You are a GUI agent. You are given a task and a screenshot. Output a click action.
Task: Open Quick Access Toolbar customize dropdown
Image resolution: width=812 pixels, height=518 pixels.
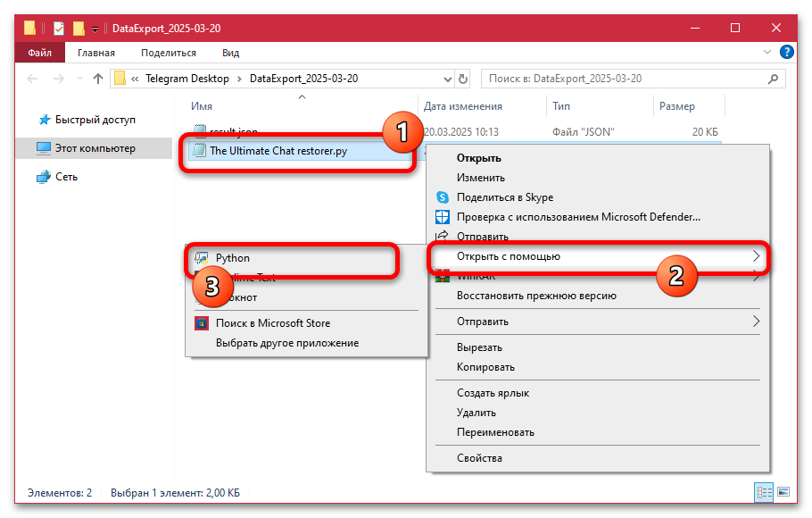click(x=95, y=29)
